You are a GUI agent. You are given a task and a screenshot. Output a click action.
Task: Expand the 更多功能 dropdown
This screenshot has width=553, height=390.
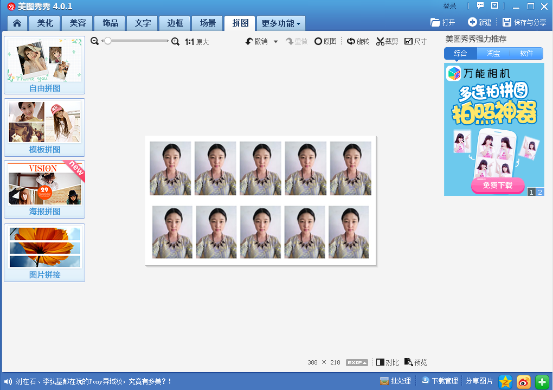point(281,23)
